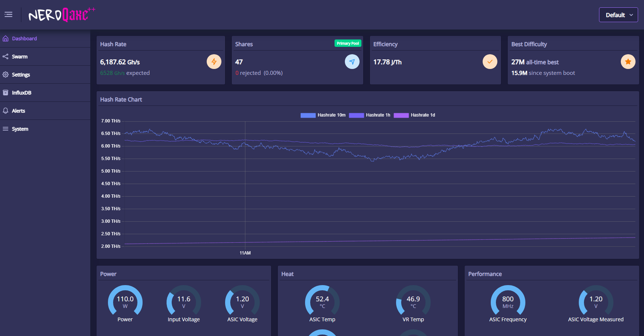Click the 11AM marker on chart
Viewport: 644px width, 336px height.
(x=245, y=253)
